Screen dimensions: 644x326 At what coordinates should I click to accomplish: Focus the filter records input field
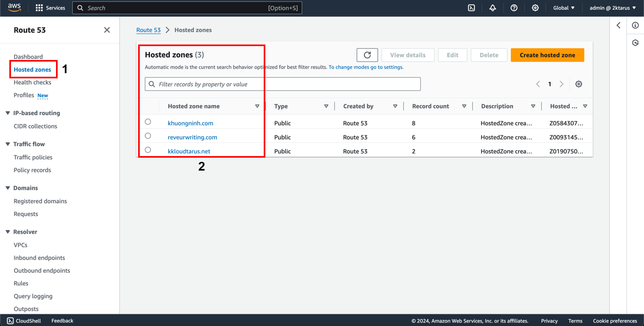[x=283, y=84]
